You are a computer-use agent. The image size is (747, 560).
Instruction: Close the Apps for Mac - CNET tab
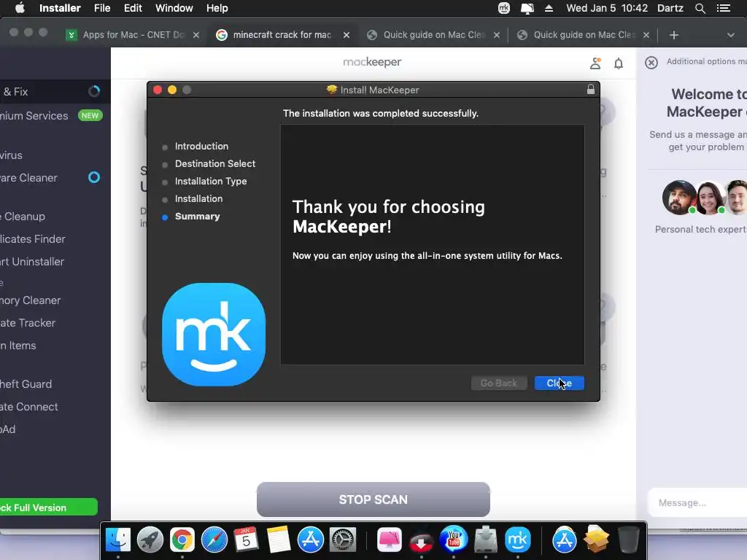point(196,35)
